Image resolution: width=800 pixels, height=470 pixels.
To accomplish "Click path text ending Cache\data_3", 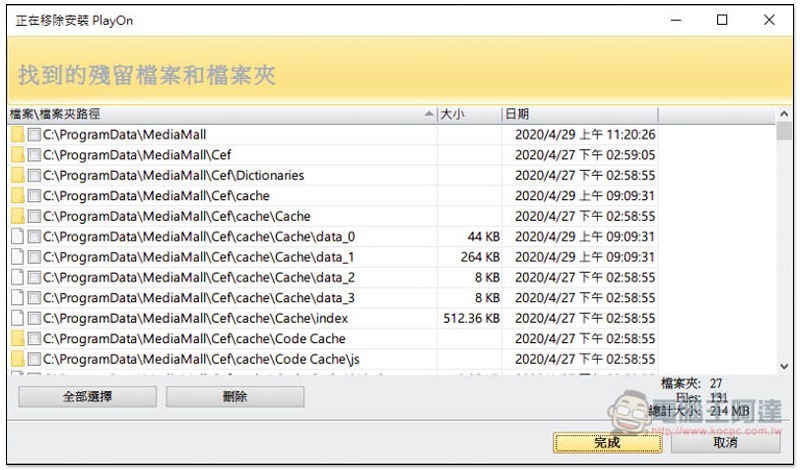I will [x=199, y=298].
